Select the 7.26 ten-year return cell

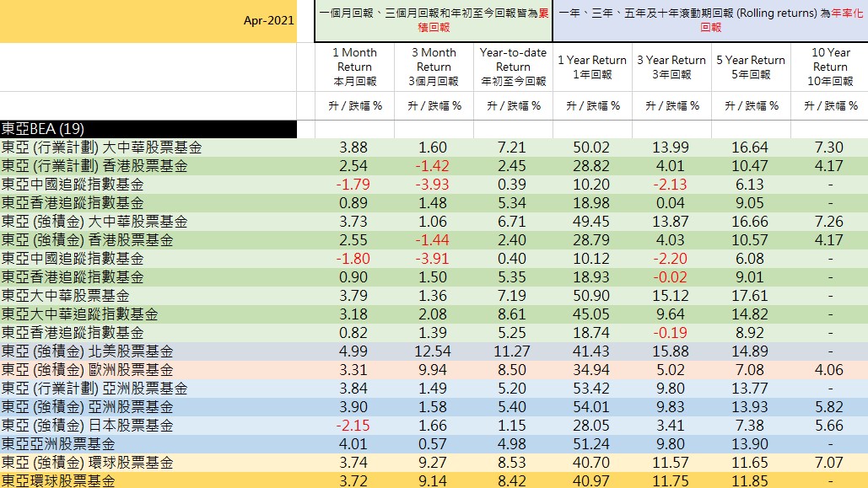pos(829,222)
